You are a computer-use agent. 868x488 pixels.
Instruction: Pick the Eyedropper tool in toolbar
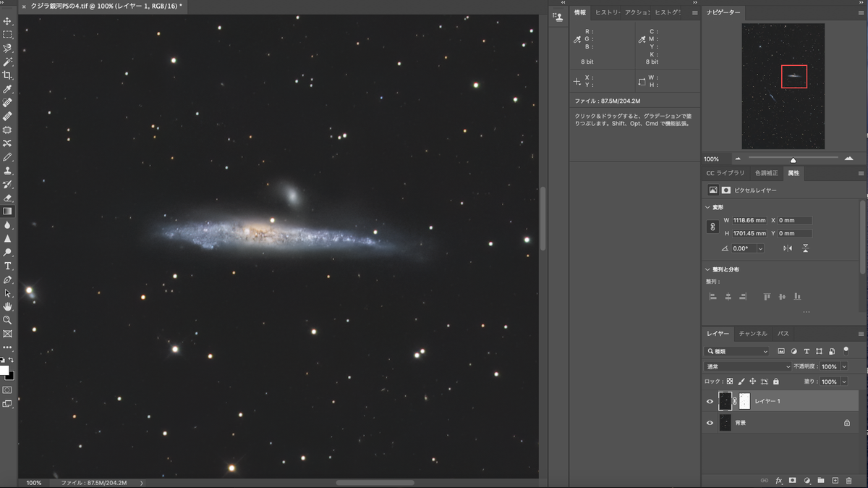tap(7, 89)
